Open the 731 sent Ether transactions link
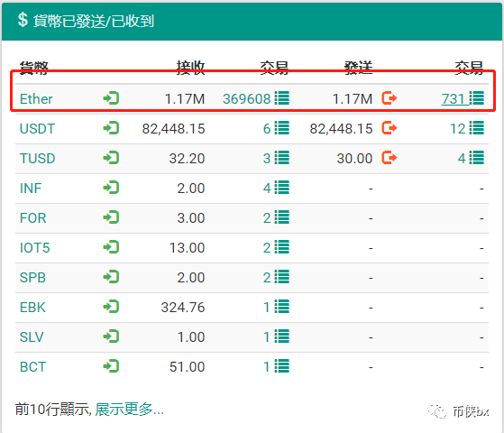This screenshot has height=433, width=504. tap(454, 99)
